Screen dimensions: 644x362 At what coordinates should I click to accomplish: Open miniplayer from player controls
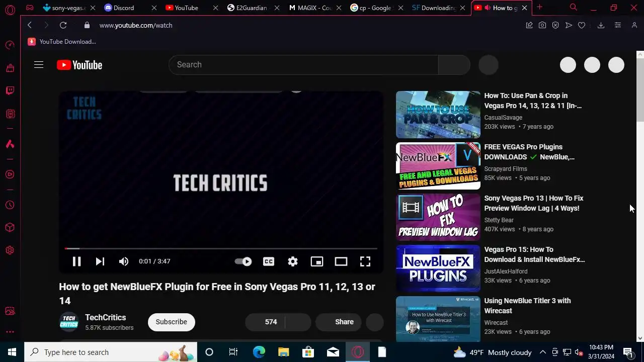(317, 261)
